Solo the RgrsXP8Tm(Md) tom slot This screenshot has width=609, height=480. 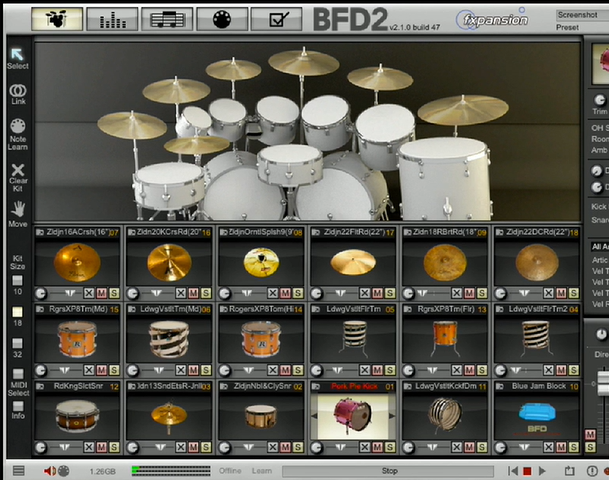click(114, 369)
